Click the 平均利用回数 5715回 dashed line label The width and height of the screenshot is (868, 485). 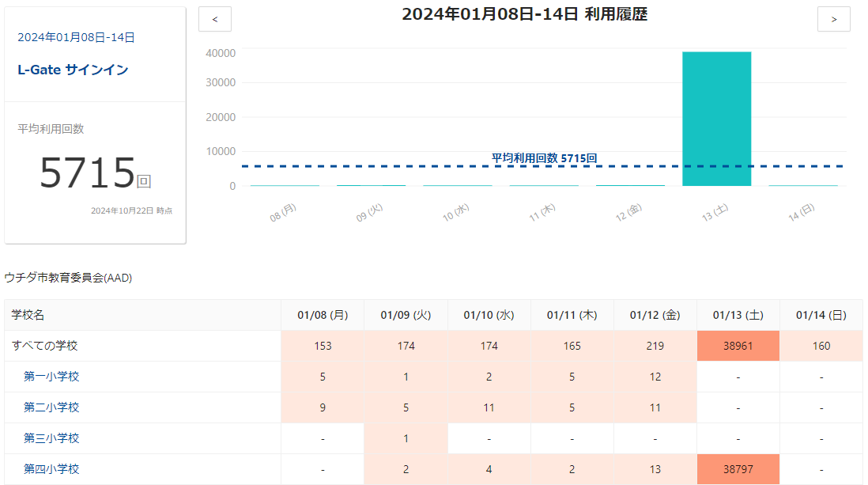(x=544, y=158)
